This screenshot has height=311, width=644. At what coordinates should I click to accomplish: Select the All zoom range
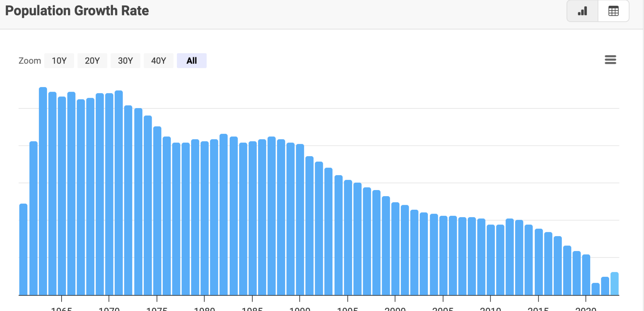click(192, 61)
